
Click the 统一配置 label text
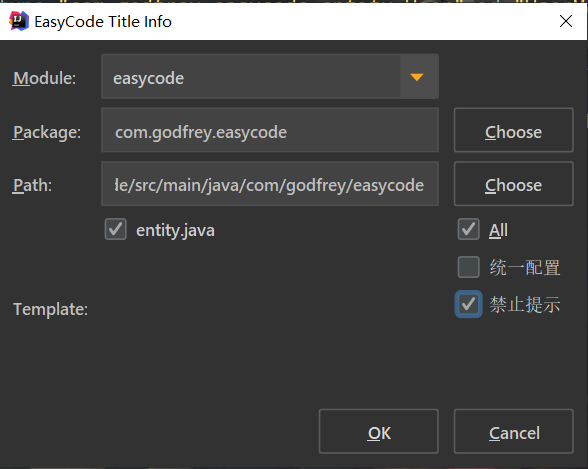point(525,268)
